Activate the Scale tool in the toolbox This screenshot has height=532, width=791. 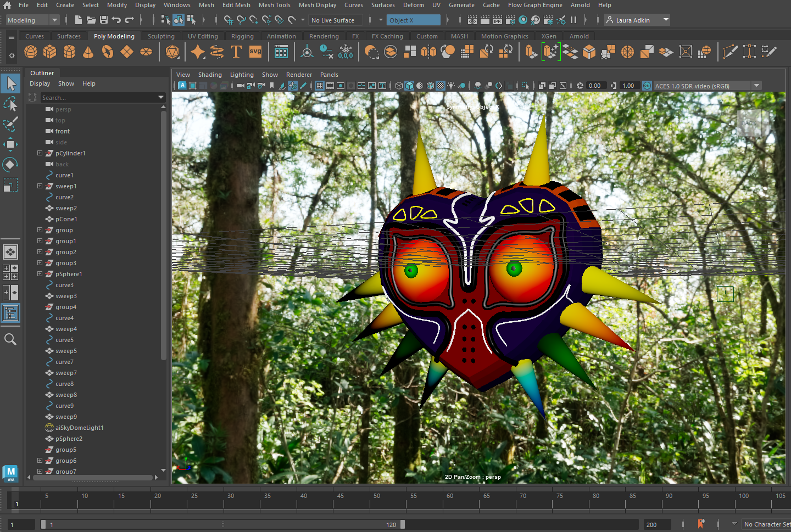pyautogui.click(x=10, y=185)
